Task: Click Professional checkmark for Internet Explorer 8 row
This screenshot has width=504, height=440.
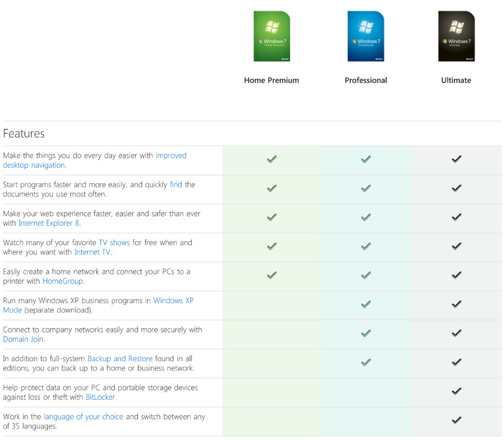Action: point(366,218)
